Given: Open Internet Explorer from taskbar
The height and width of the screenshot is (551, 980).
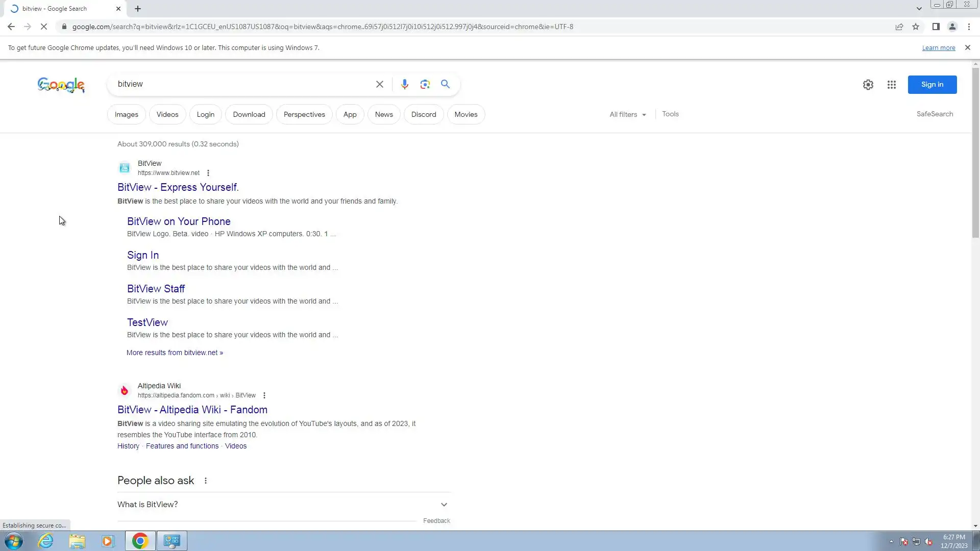Looking at the screenshot, I should [46, 541].
